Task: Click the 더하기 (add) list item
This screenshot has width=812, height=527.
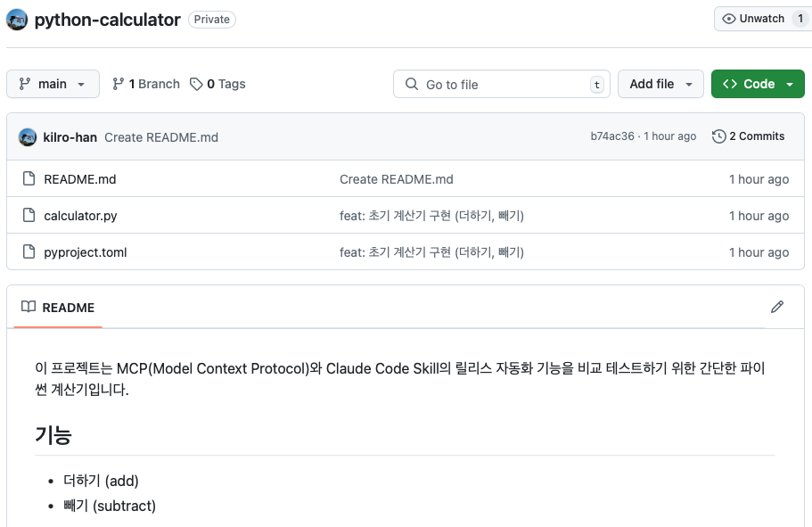Action: [101, 481]
